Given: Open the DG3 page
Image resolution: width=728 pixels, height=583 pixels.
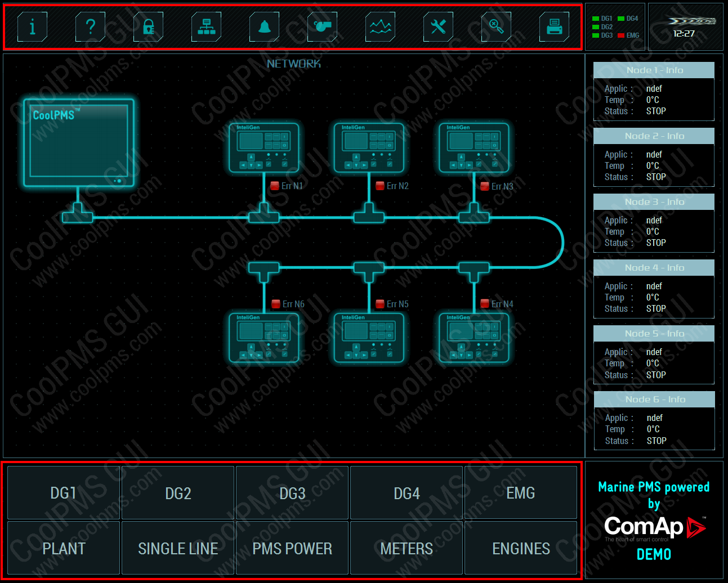Looking at the screenshot, I should click(292, 493).
